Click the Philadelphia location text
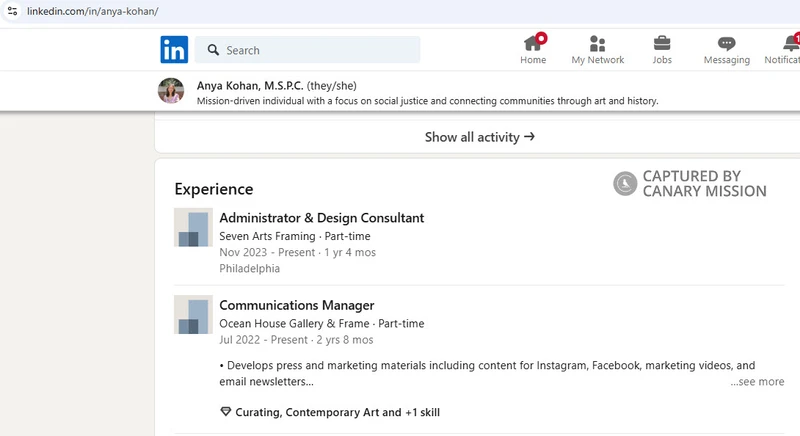 click(x=249, y=268)
